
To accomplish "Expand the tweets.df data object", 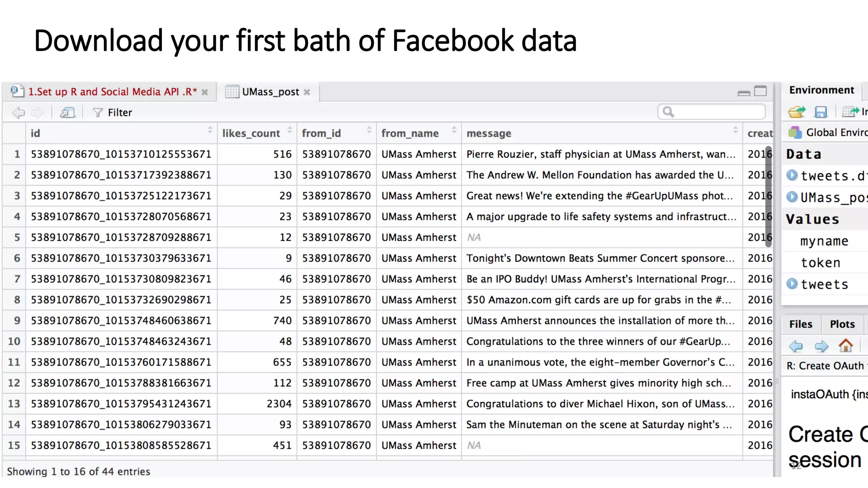I will pos(792,175).
